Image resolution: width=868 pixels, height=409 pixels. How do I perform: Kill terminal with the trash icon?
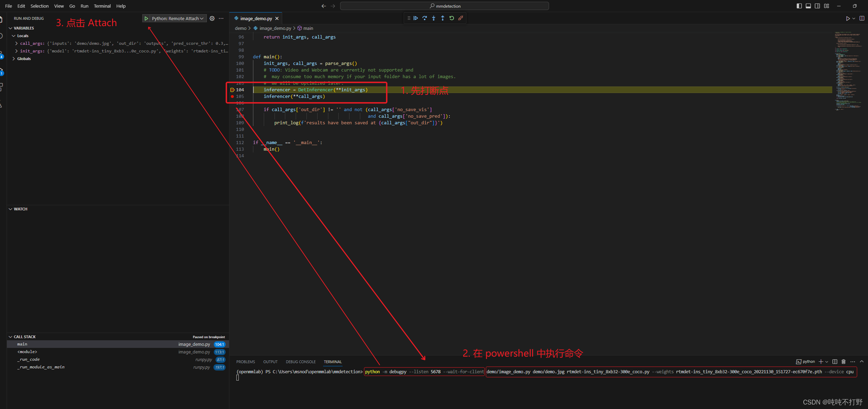[843, 362]
